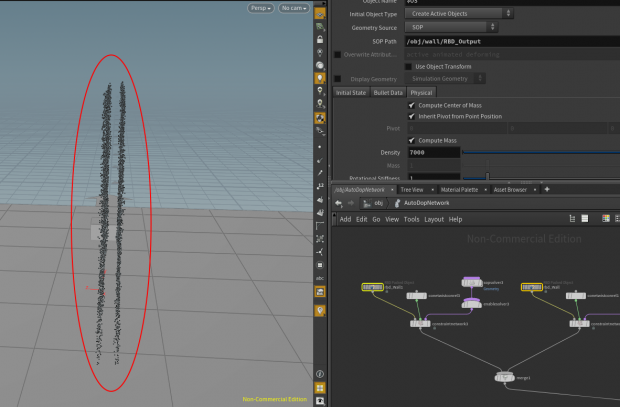Switch to the Bullet Data tab

tap(388, 93)
